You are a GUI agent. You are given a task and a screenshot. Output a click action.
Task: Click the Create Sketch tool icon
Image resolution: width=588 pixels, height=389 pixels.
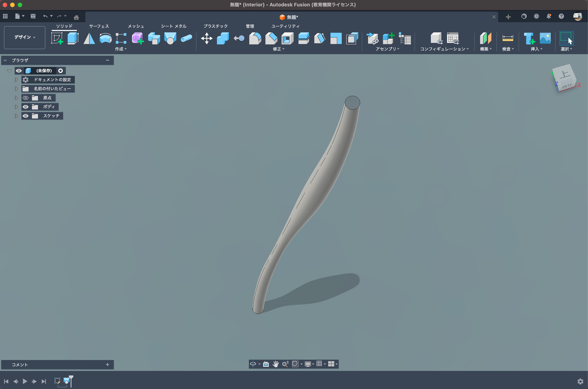click(x=57, y=38)
